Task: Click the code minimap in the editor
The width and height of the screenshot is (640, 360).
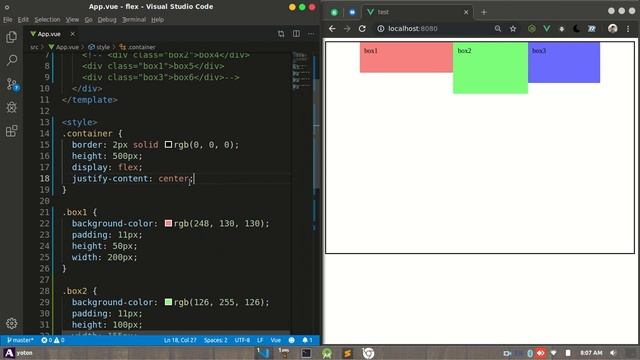Action: pos(301,70)
